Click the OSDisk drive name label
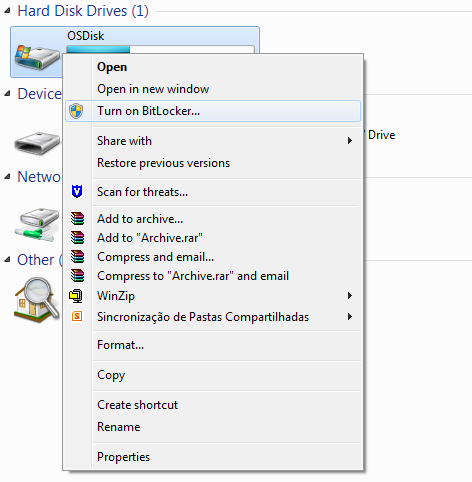Screen dimensions: 472x482 pyautogui.click(x=86, y=36)
